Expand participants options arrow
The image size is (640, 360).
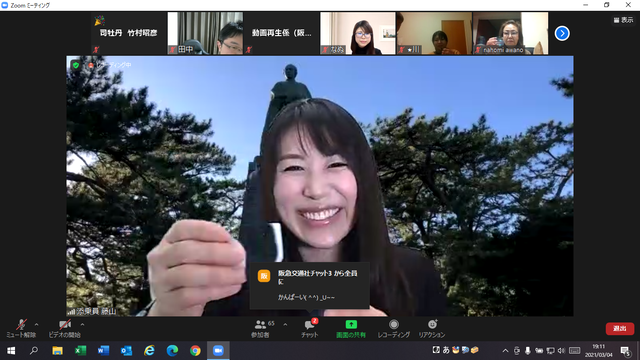point(285,325)
